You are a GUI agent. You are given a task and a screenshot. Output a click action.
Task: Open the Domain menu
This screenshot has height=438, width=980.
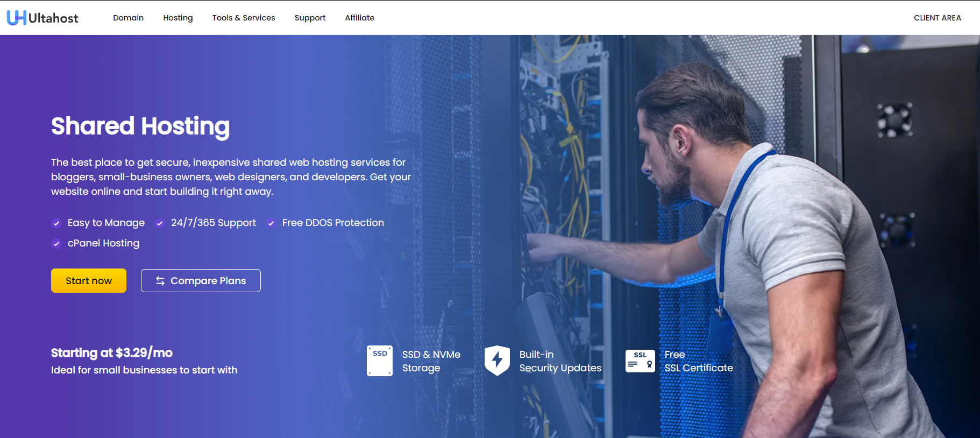click(x=128, y=18)
